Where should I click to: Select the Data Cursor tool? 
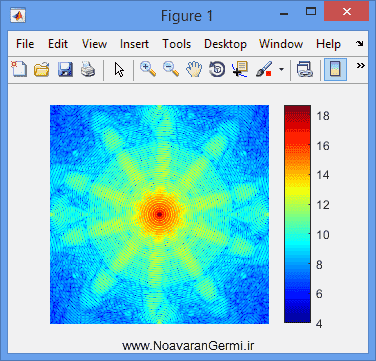tap(240, 69)
